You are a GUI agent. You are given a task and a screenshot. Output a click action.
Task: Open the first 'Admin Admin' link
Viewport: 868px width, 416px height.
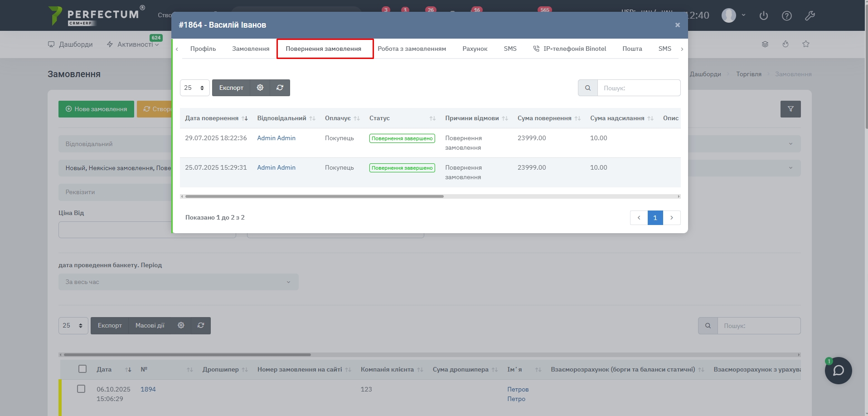coord(276,138)
